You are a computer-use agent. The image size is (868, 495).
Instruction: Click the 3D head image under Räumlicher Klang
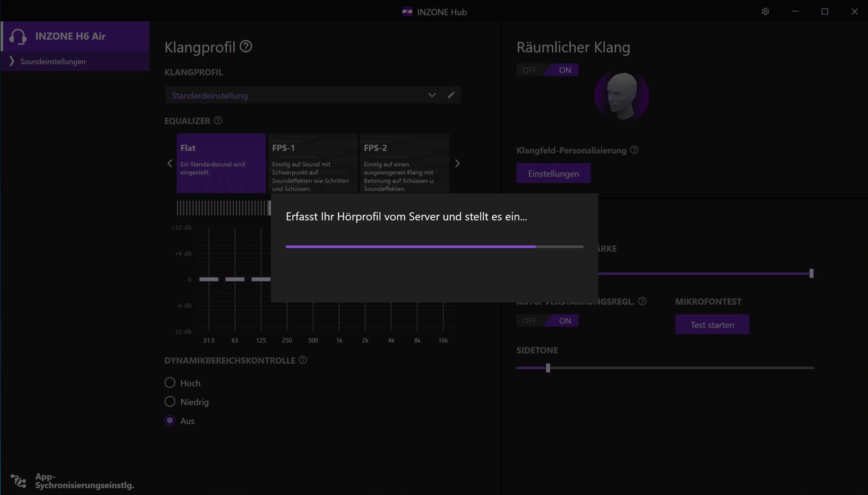pos(622,96)
